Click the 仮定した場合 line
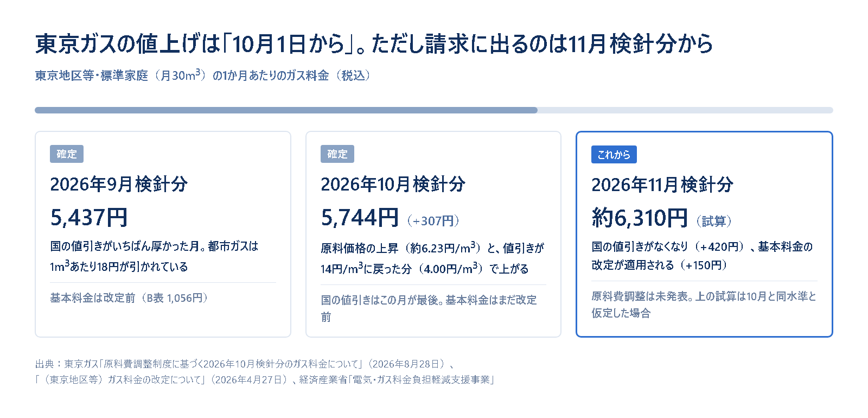The height and width of the screenshot is (418, 868). coord(621,313)
